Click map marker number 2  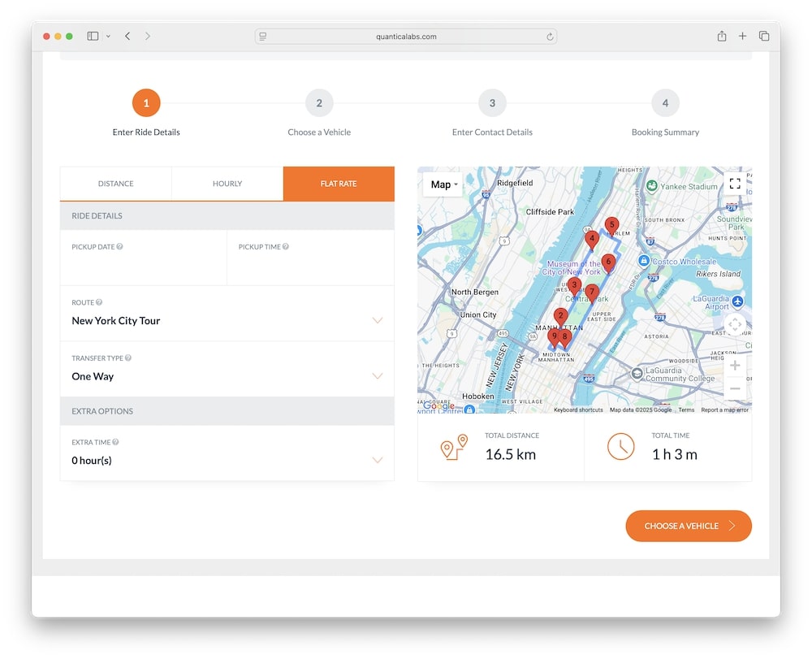tap(560, 317)
